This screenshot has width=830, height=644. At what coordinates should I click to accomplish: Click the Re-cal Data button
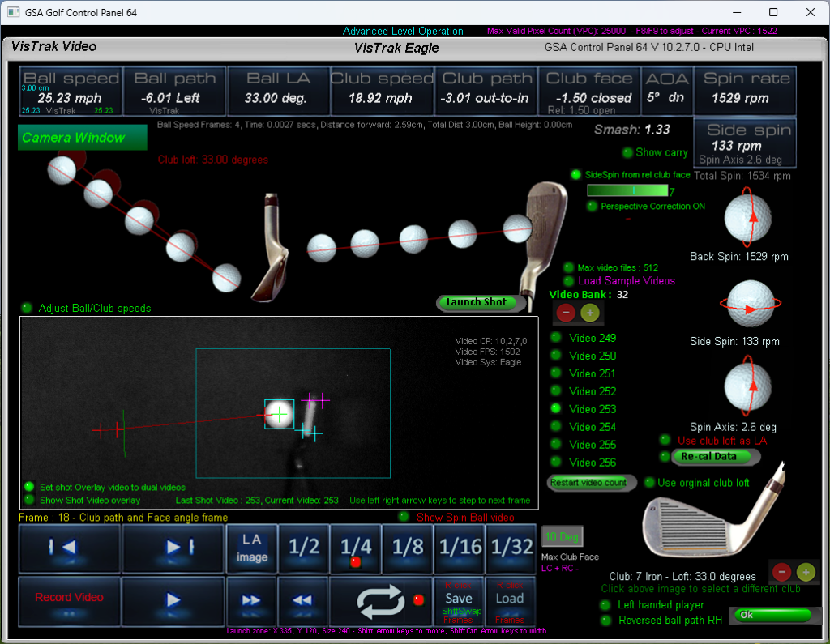[709, 457]
